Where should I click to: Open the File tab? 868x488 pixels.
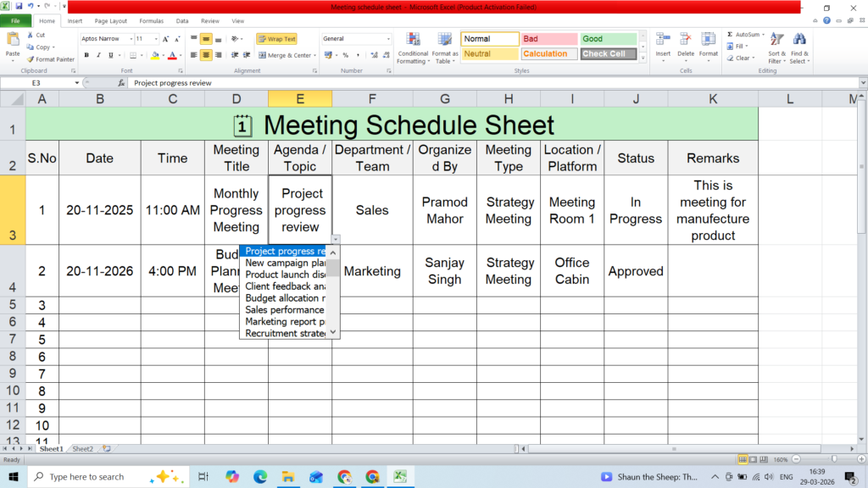coord(15,21)
